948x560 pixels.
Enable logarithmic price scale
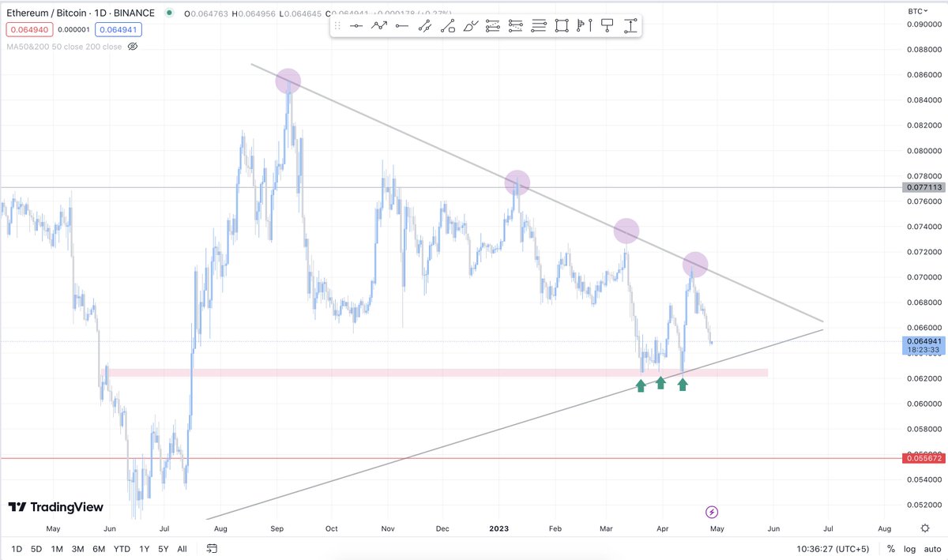pos(910,547)
